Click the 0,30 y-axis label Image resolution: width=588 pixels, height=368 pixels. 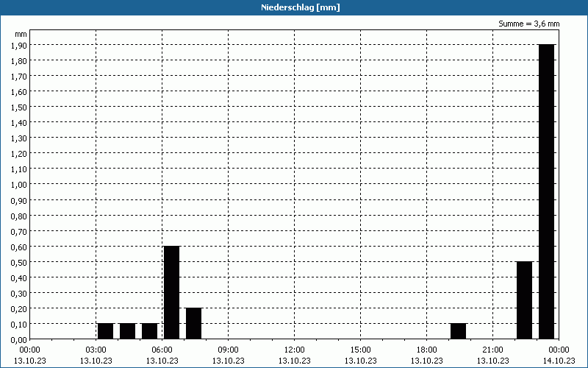tap(19, 293)
